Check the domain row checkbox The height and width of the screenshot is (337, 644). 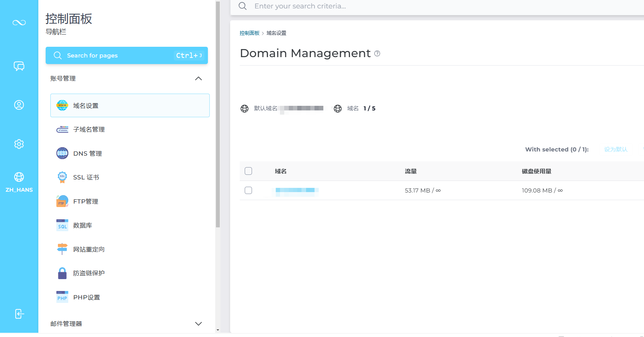(x=248, y=190)
